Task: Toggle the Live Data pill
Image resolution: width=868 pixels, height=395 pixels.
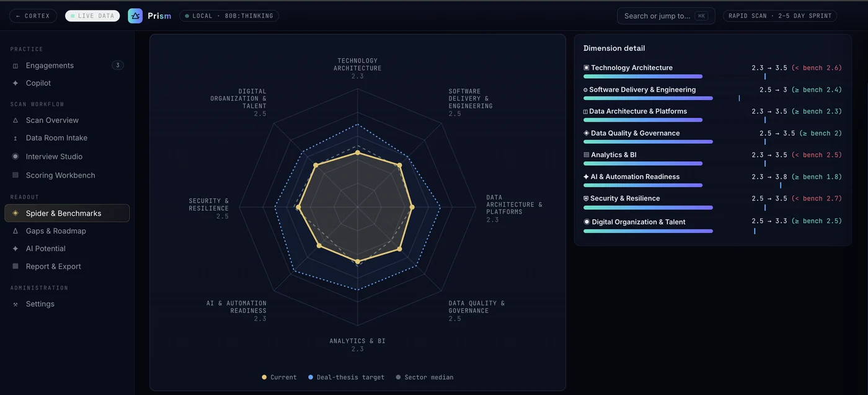Action: pos(92,16)
